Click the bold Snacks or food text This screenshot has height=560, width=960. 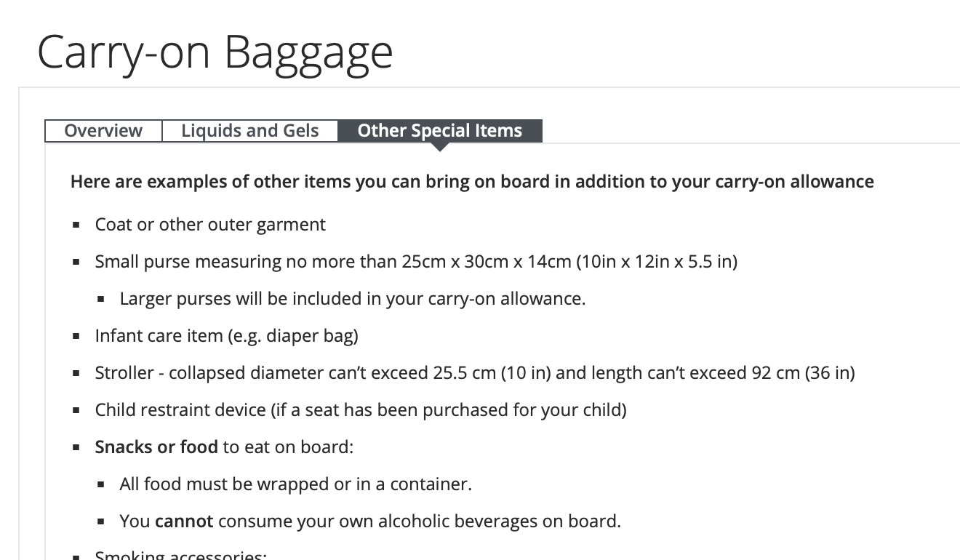(x=156, y=447)
